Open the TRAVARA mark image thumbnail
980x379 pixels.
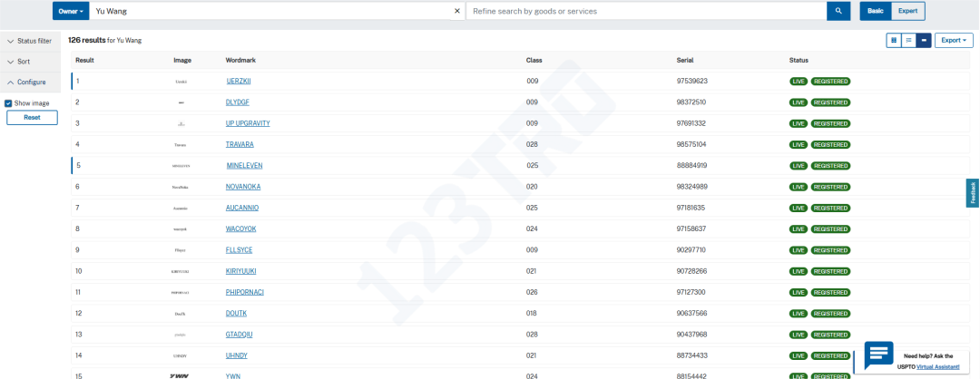point(181,145)
